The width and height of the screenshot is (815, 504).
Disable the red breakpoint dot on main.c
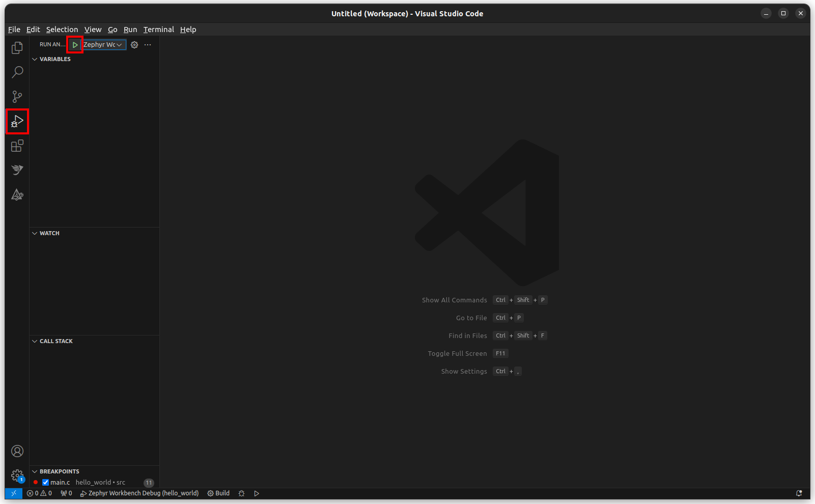tap(35, 482)
